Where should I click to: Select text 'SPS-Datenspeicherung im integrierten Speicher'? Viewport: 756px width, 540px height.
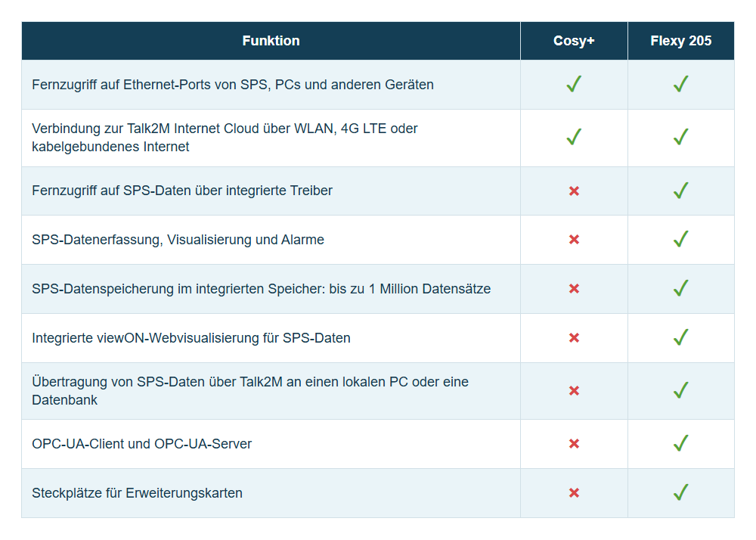[178, 289]
